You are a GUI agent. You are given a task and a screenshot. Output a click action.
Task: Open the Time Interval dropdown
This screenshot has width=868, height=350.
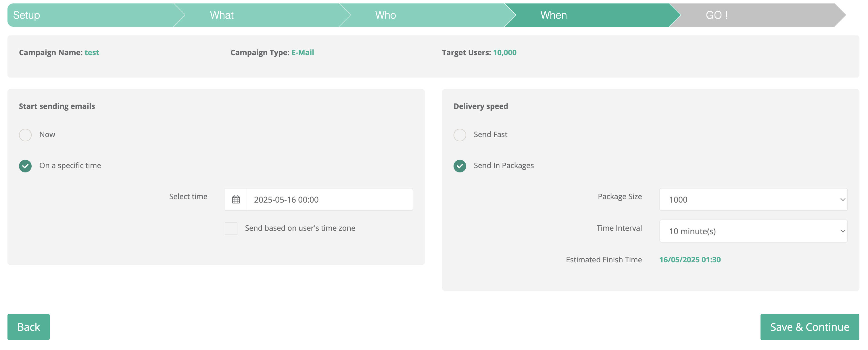tap(753, 231)
